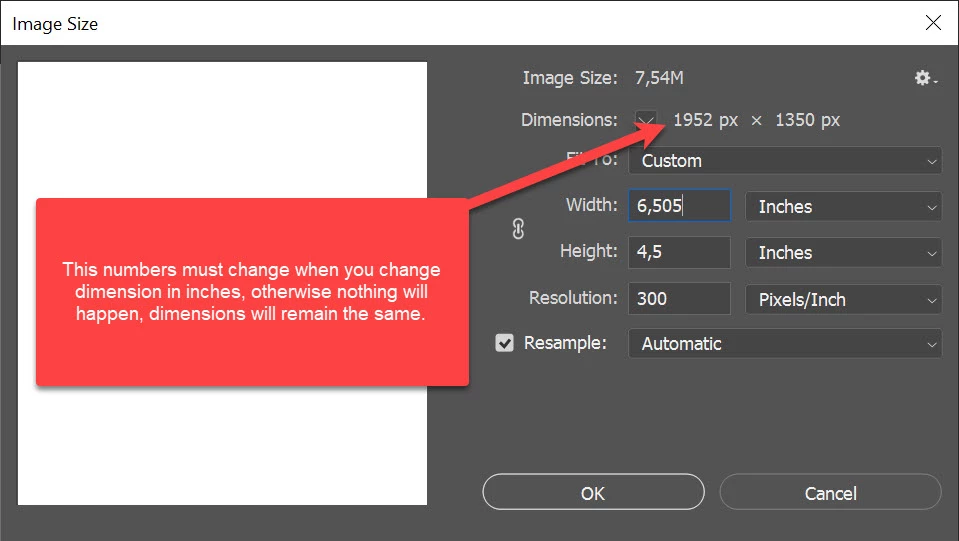Open the gear settings menu

(925, 78)
